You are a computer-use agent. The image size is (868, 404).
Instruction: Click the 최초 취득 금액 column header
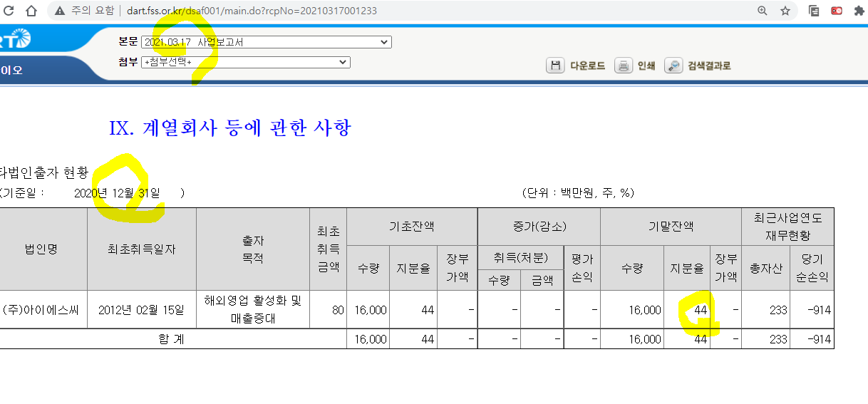click(x=329, y=249)
